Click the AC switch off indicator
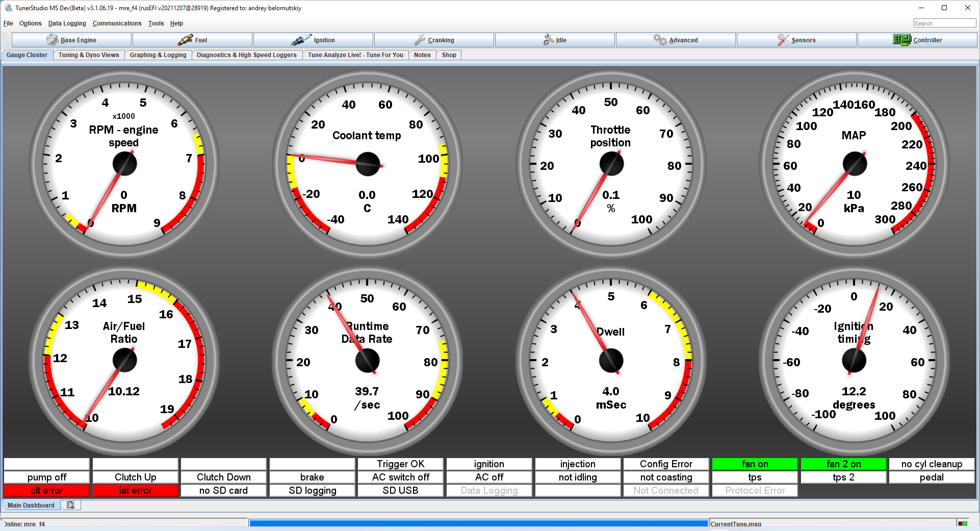Screen dimensions: 980x531 pos(401,477)
